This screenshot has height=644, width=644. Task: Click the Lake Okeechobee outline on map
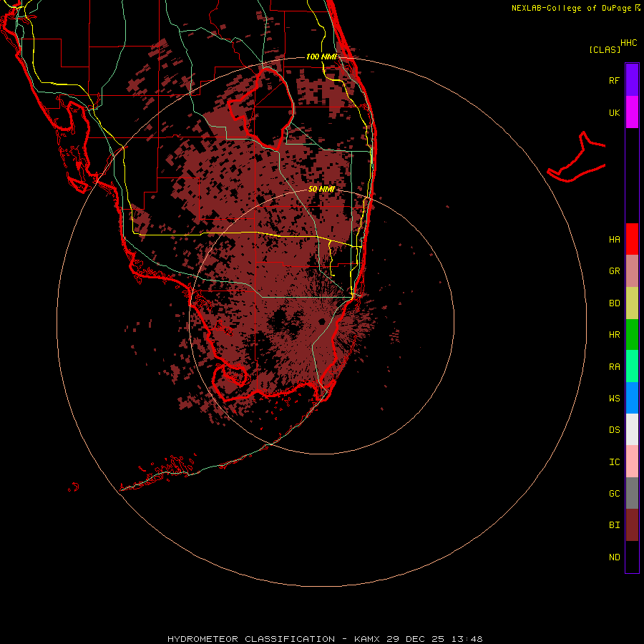(x=260, y=109)
